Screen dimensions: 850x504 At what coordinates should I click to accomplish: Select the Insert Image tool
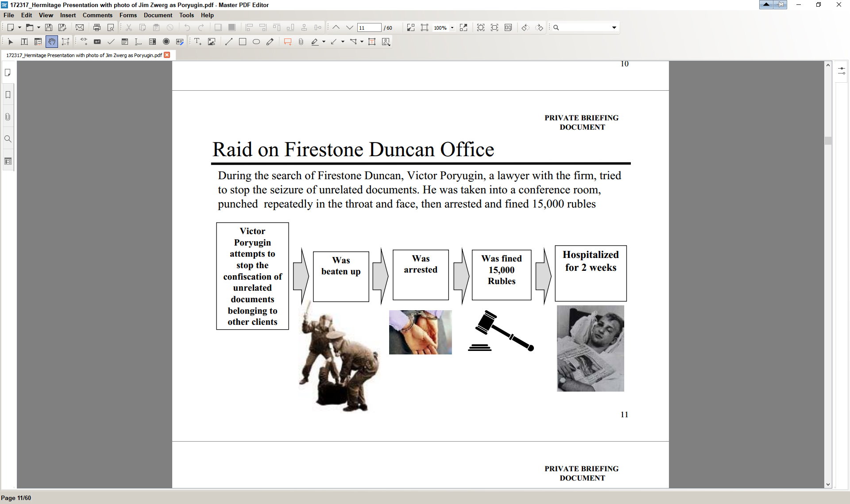point(212,42)
